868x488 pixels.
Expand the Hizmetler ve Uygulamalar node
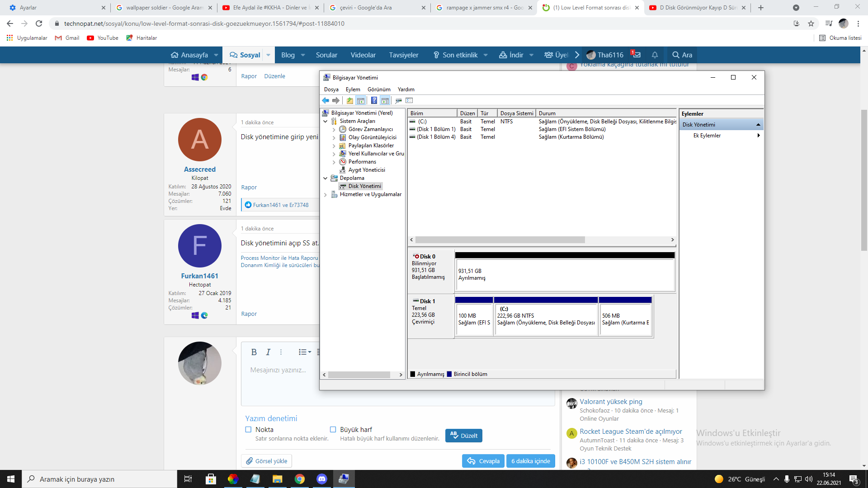[325, 194]
